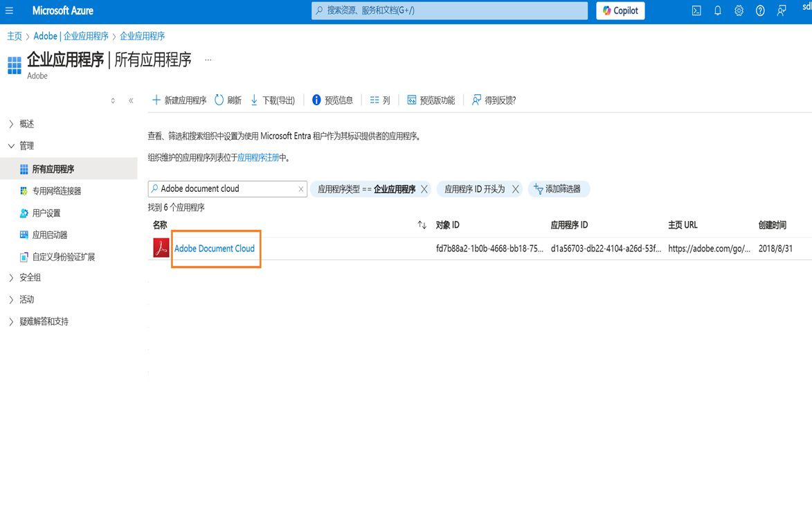The width and height of the screenshot is (812, 525).
Task: Open the notifications bell icon
Action: point(716,10)
